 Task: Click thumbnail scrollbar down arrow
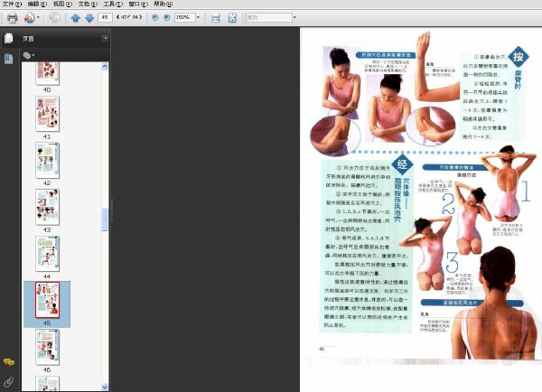(105, 387)
